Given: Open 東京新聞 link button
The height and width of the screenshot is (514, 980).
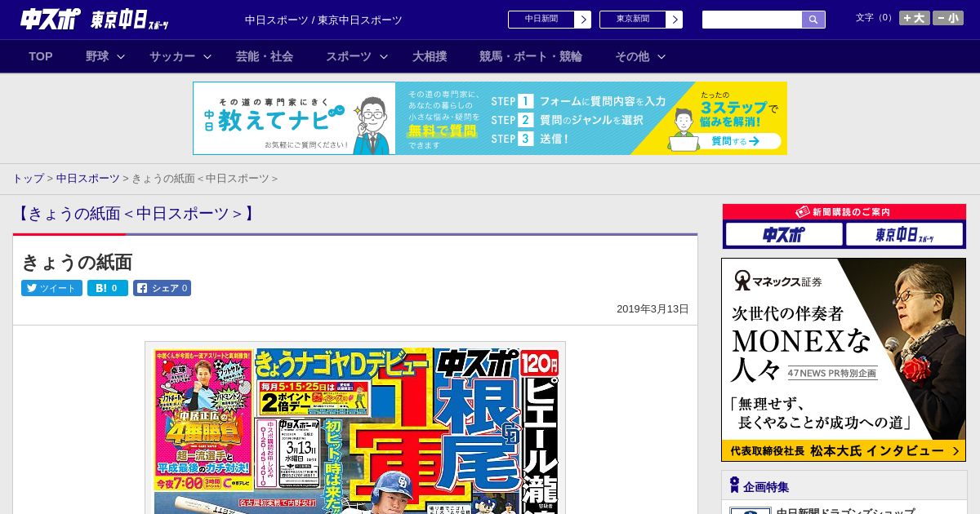Looking at the screenshot, I should (x=633, y=20).
